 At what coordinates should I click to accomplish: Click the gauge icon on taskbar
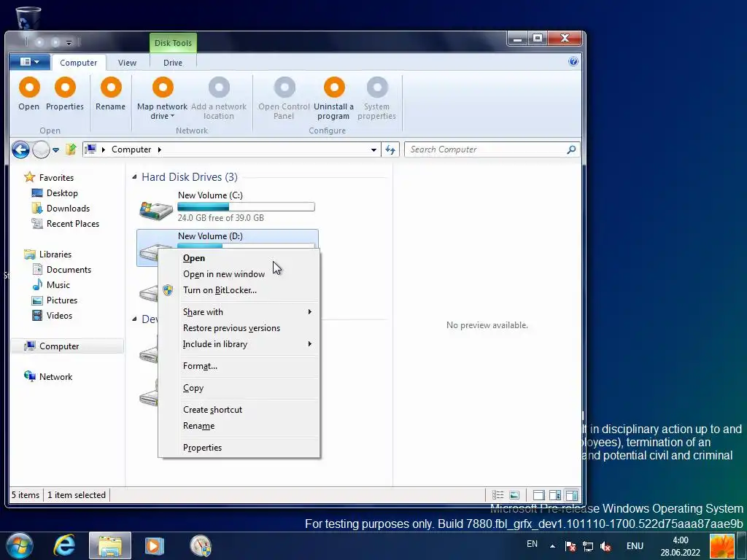tap(201, 545)
